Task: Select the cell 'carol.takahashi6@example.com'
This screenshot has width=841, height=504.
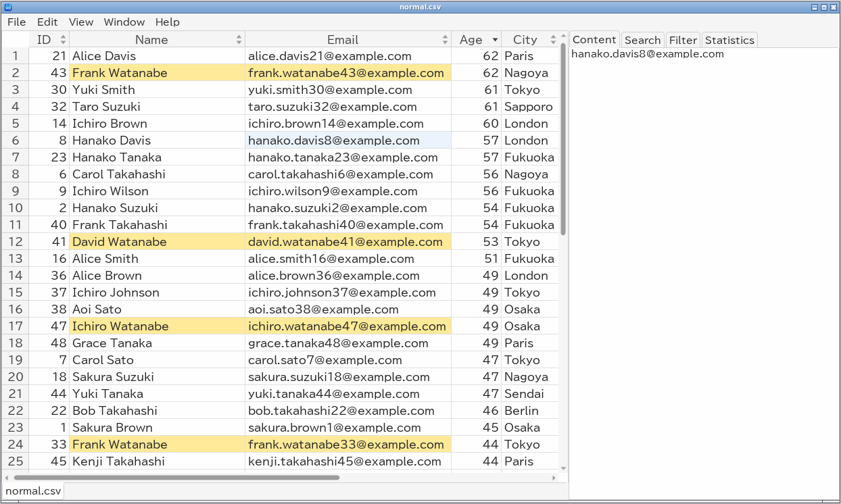Action: (348, 174)
